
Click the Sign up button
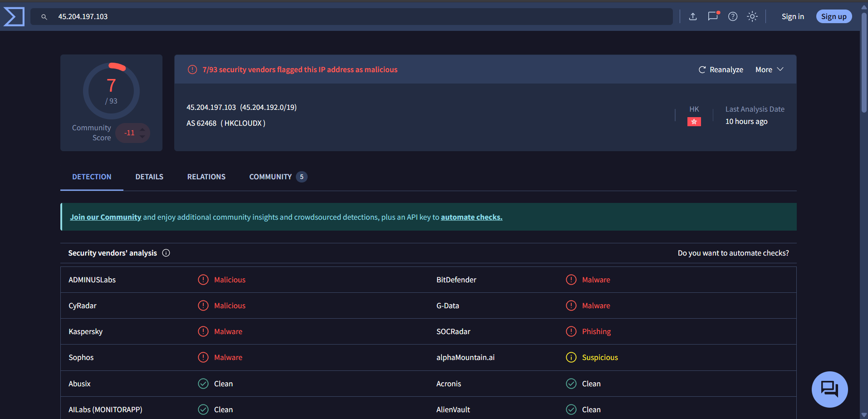tap(834, 16)
